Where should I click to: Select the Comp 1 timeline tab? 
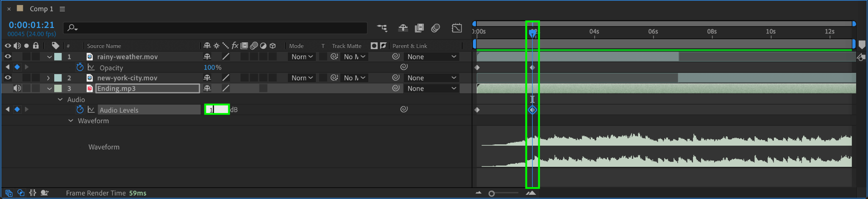[41, 9]
